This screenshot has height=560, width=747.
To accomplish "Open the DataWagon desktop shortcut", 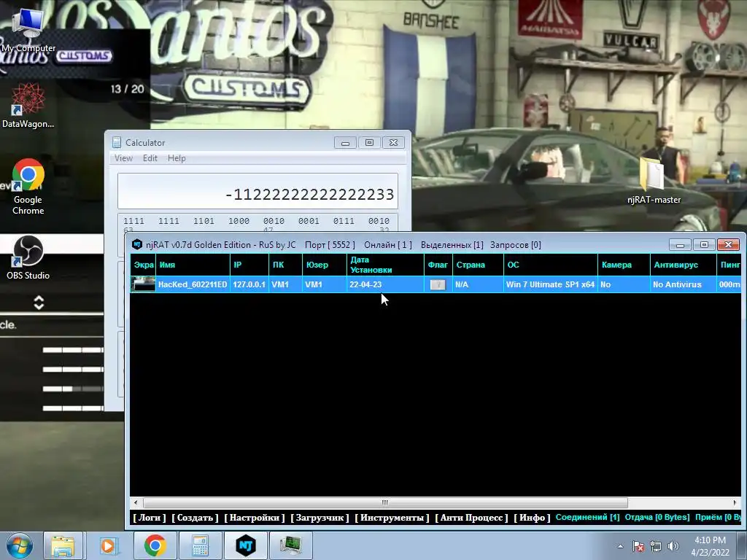I will click(28, 106).
